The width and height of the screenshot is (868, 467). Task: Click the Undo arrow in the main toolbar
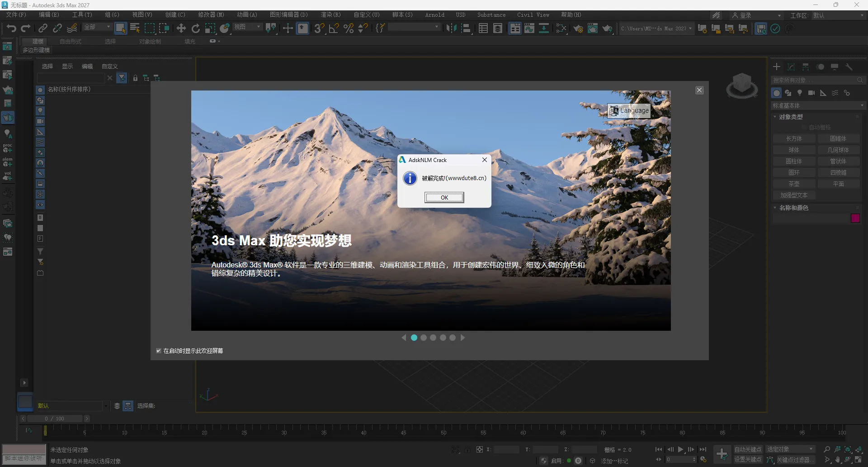(11, 29)
